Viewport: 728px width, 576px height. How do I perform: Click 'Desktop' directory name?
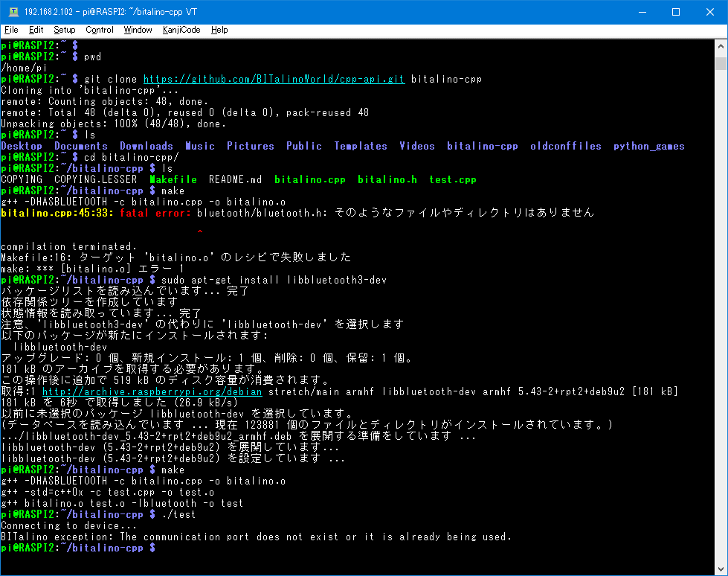(22, 146)
